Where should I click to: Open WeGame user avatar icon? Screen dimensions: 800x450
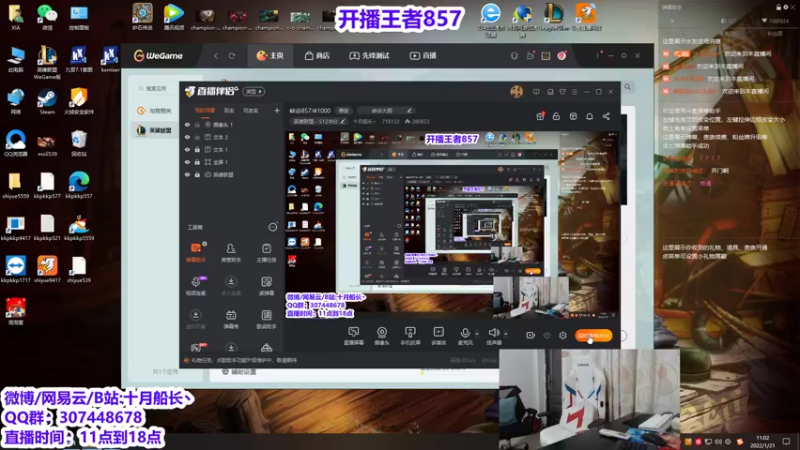562,56
